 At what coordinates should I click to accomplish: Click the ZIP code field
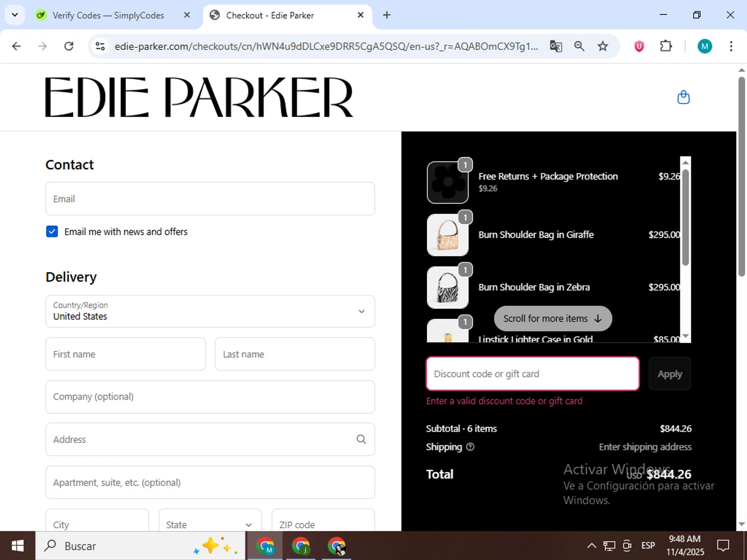coord(323,520)
